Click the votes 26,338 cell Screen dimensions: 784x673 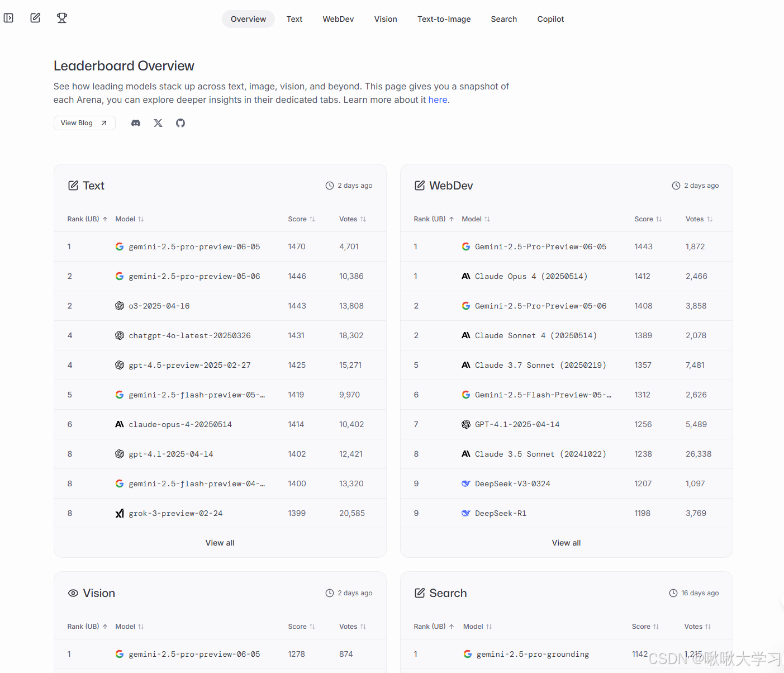tap(699, 454)
